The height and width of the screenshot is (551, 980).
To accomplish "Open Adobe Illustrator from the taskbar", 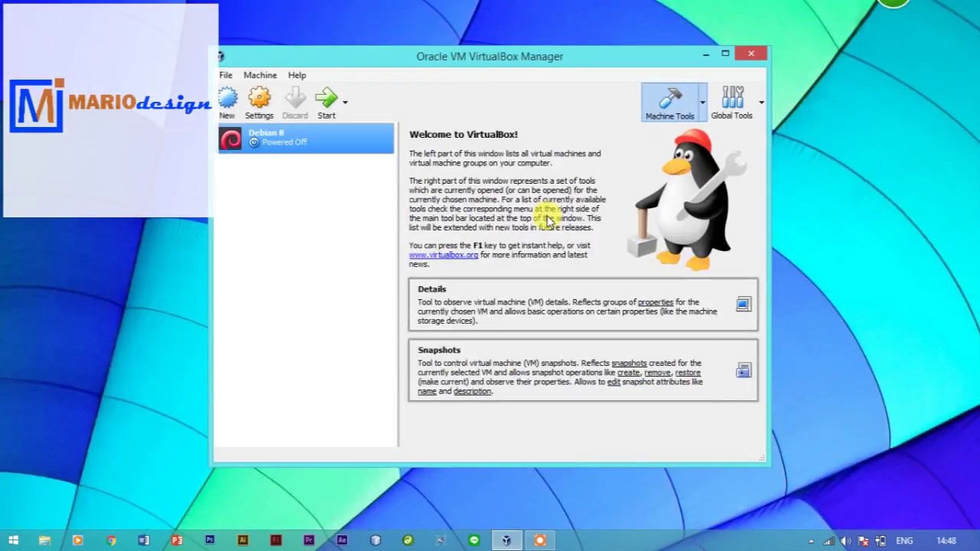I will click(243, 540).
